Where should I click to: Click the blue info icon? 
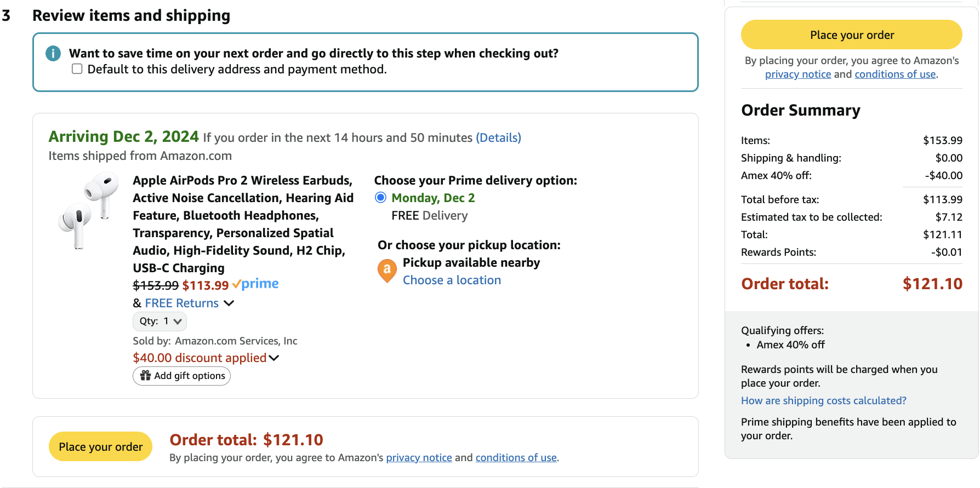click(53, 54)
